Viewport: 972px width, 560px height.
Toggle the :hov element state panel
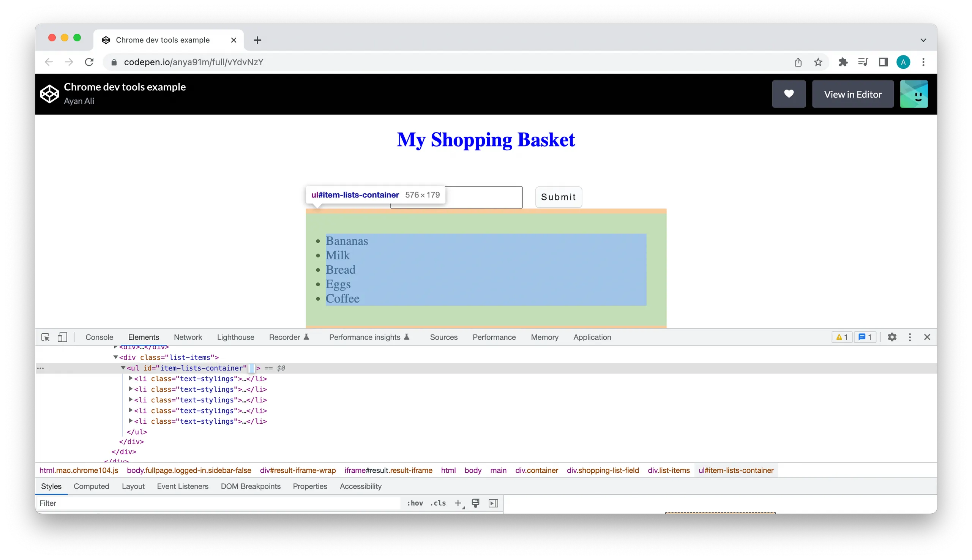point(415,503)
